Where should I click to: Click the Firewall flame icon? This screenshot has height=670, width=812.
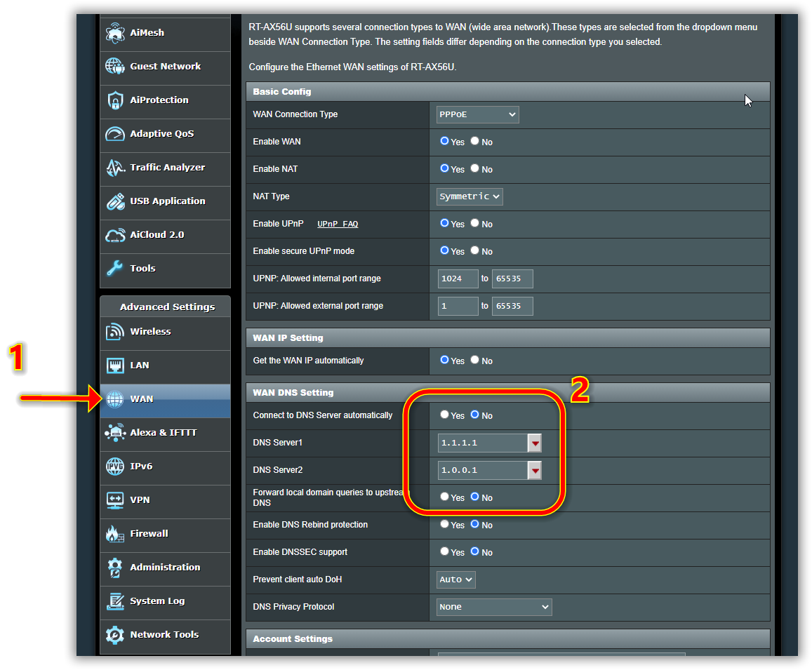pos(115,534)
